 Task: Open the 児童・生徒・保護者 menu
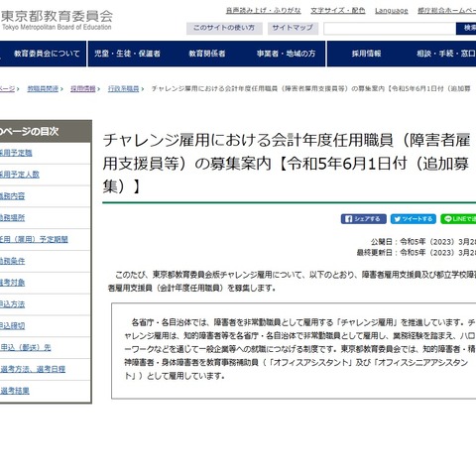point(127,54)
